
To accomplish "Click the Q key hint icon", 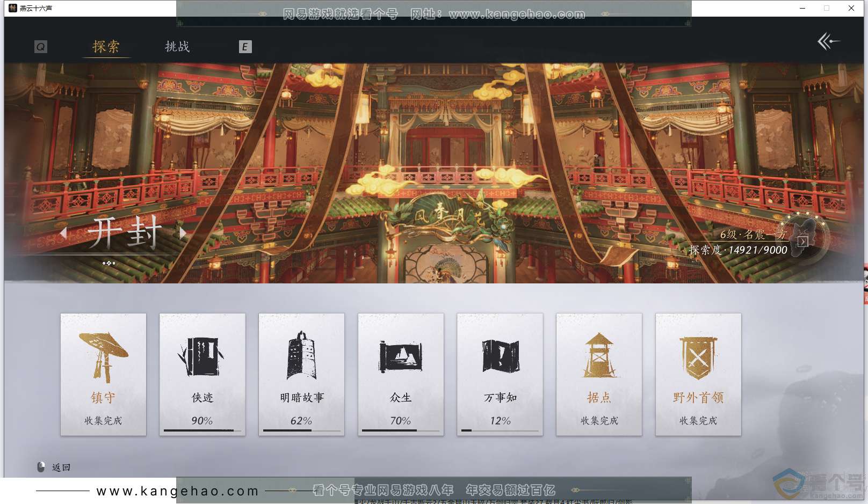I will click(40, 47).
